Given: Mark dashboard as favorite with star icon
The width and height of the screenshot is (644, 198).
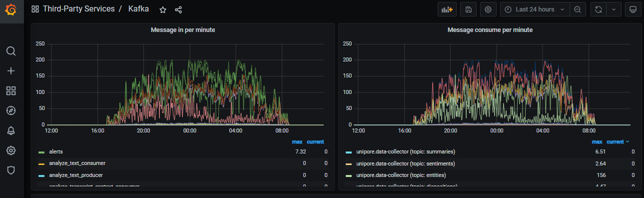Looking at the screenshot, I should click(x=162, y=9).
